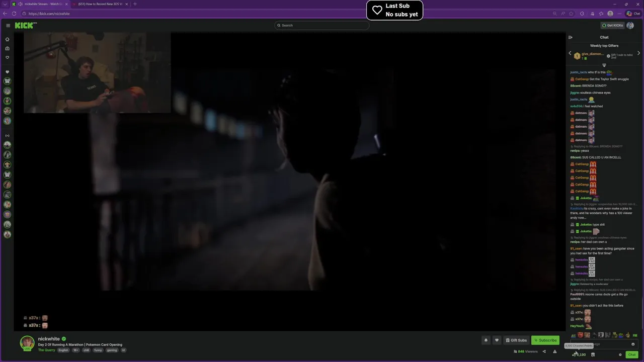
Task: Open the share stream icon
Action: [544, 351]
